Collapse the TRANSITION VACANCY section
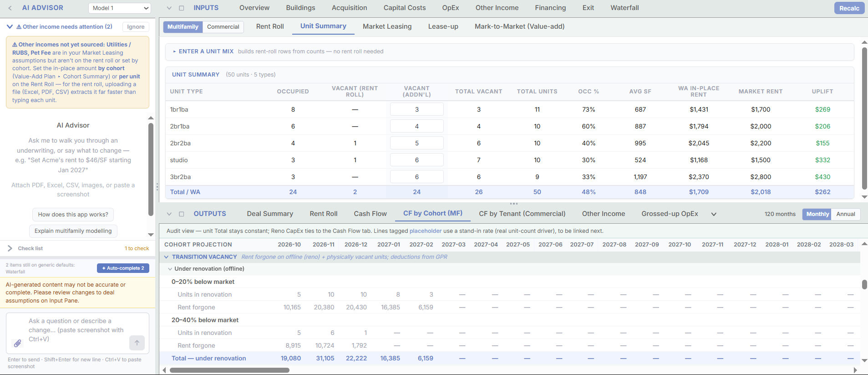The image size is (868, 375). click(x=167, y=257)
